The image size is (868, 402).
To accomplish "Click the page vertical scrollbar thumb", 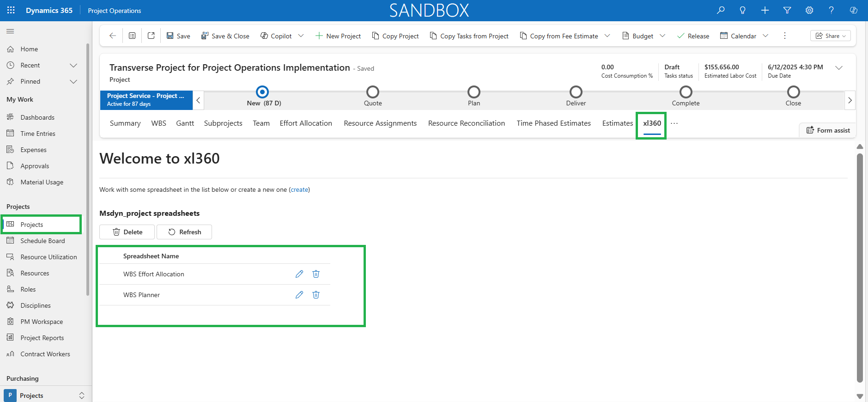I will 860,268.
